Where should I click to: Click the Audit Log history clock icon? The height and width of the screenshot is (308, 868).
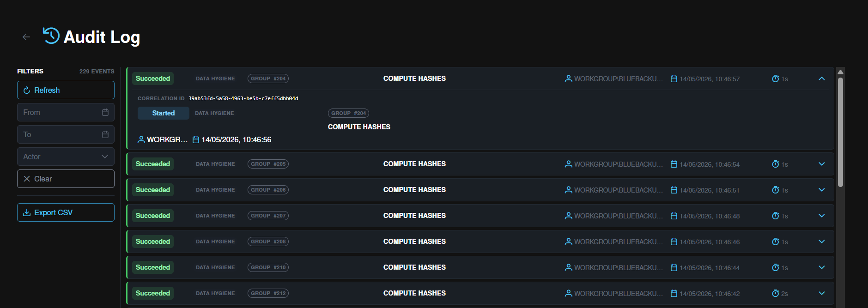51,36
